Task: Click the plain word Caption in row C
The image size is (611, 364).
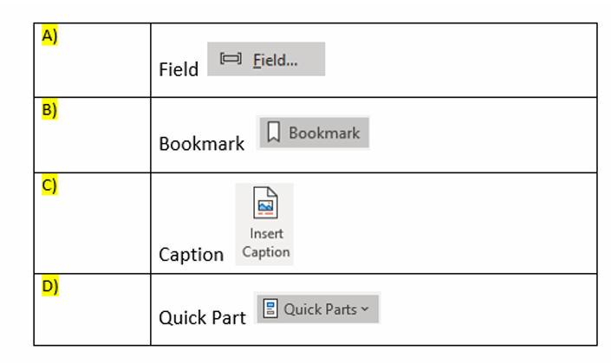Action: point(191,255)
